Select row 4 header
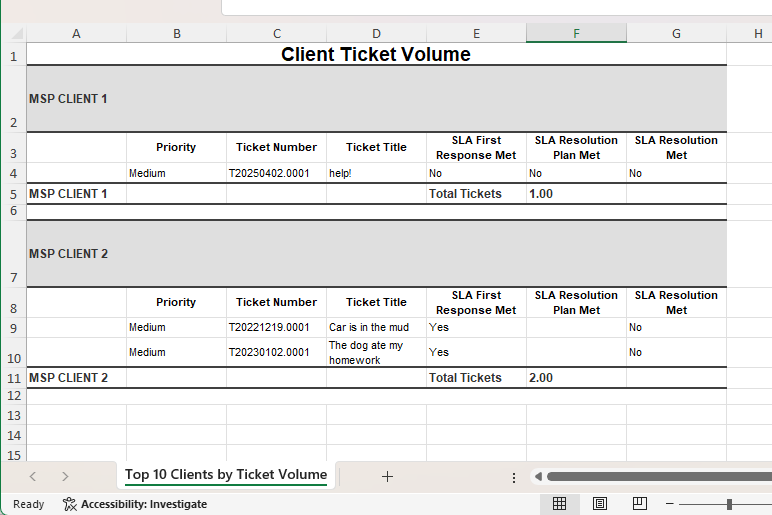 tap(13, 173)
